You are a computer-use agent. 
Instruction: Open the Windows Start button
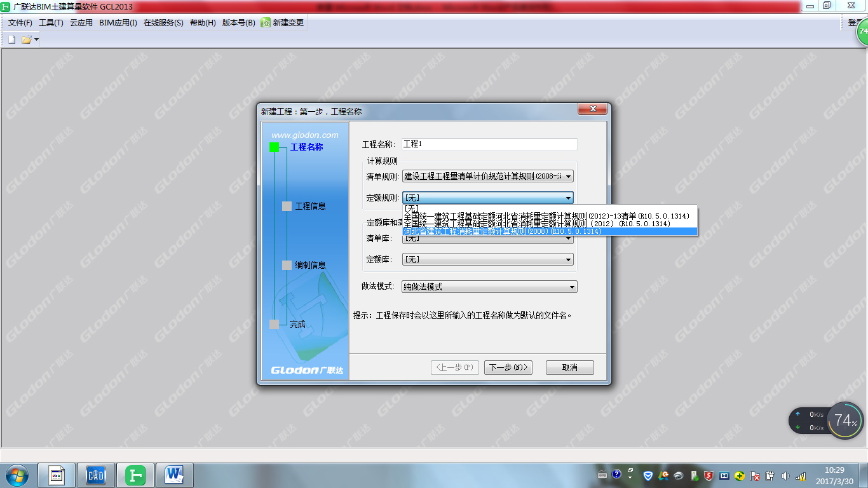pyautogui.click(x=17, y=475)
